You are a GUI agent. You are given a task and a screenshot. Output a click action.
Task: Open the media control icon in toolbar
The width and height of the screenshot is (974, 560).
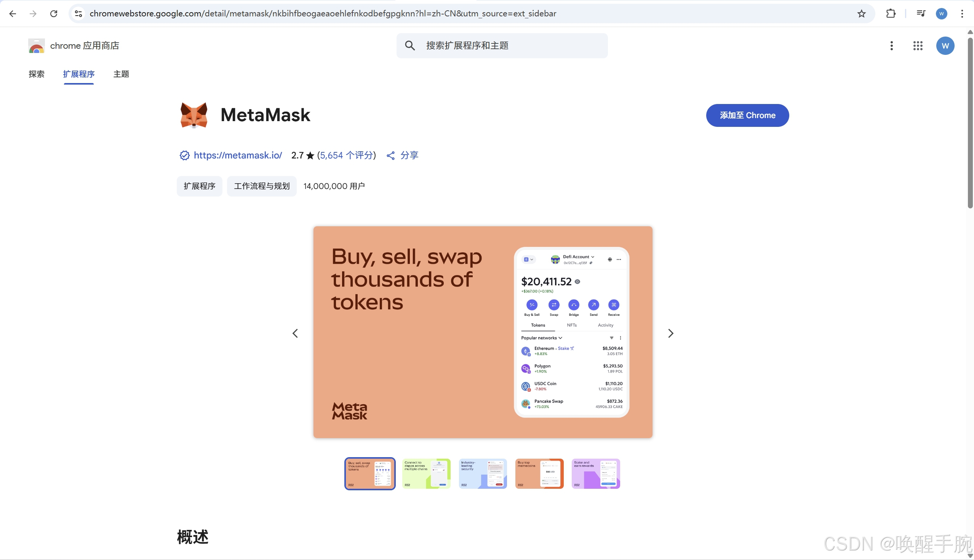[x=921, y=13]
